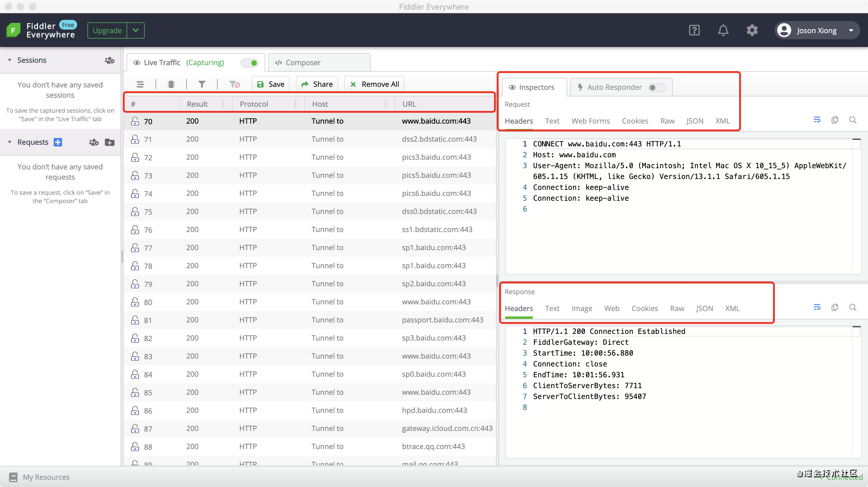Click the Host: www.baidu.com request line

click(574, 155)
